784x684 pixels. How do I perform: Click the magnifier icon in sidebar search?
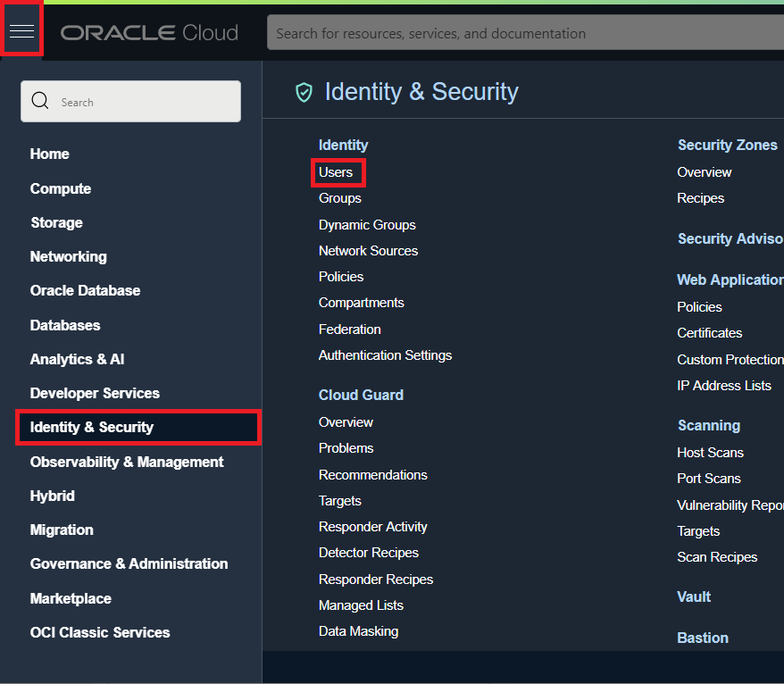click(x=40, y=101)
